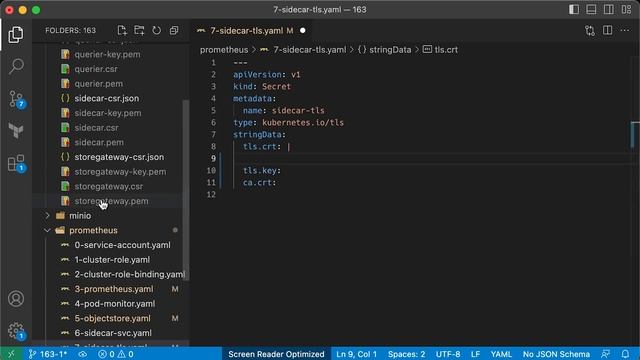Click Ln 9, Col 1 cursor position

356,354
